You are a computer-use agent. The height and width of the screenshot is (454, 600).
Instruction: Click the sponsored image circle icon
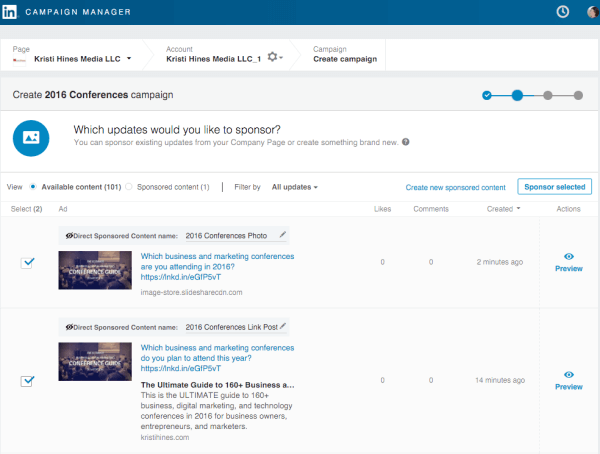point(31,138)
